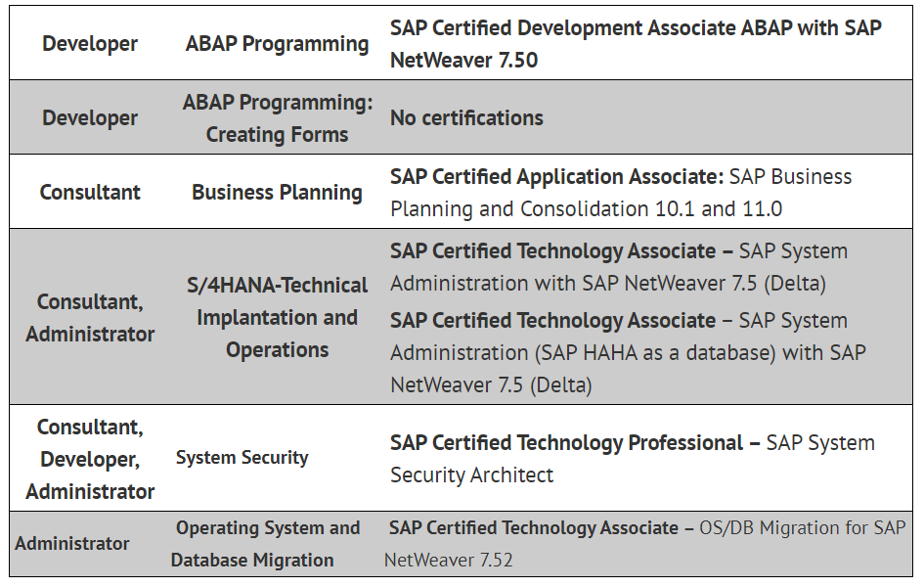Select the 'ABAP Programming' cell
The height and width of the screenshot is (587, 924).
point(277,44)
